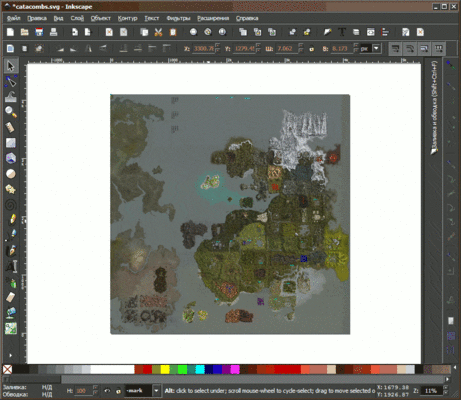The width and height of the screenshot is (461, 400).
Task: Select the Eraser tool
Action: click(11, 297)
